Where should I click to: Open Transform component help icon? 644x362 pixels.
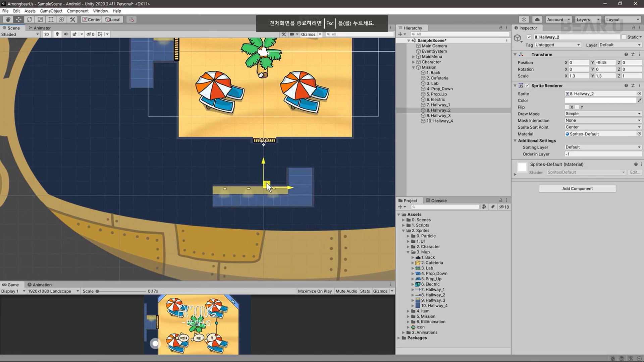[x=626, y=54]
